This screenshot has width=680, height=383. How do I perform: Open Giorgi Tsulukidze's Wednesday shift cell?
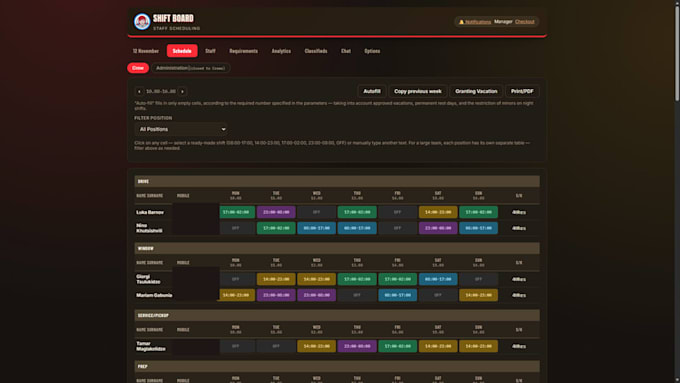click(x=317, y=279)
